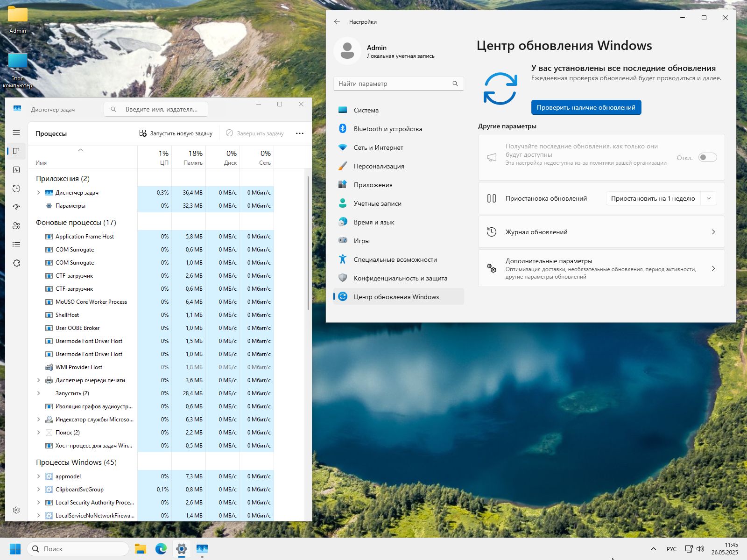
Task: Expand Local Security Authority Process row
Action: [x=39, y=503]
